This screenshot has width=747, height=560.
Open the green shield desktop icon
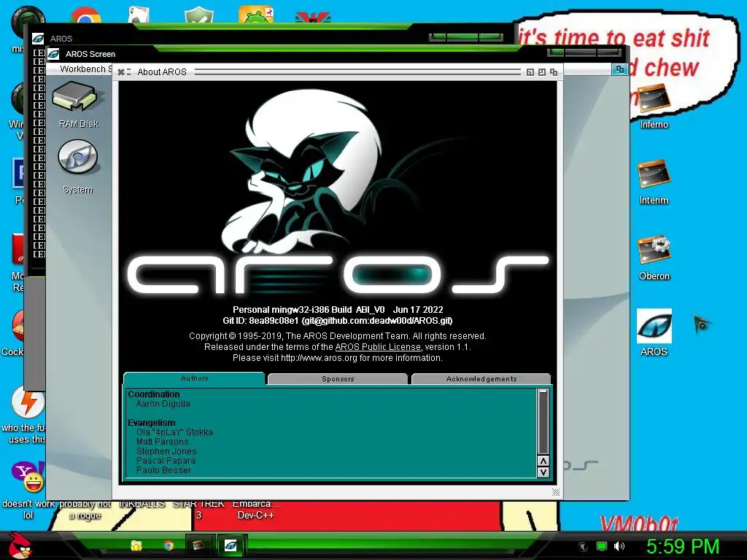coord(198,15)
